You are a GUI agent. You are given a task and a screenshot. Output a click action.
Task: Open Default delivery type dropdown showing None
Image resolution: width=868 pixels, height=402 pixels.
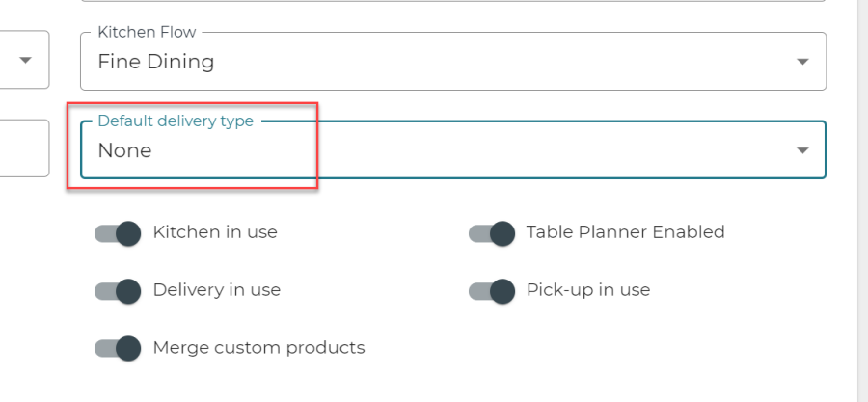coord(452,150)
